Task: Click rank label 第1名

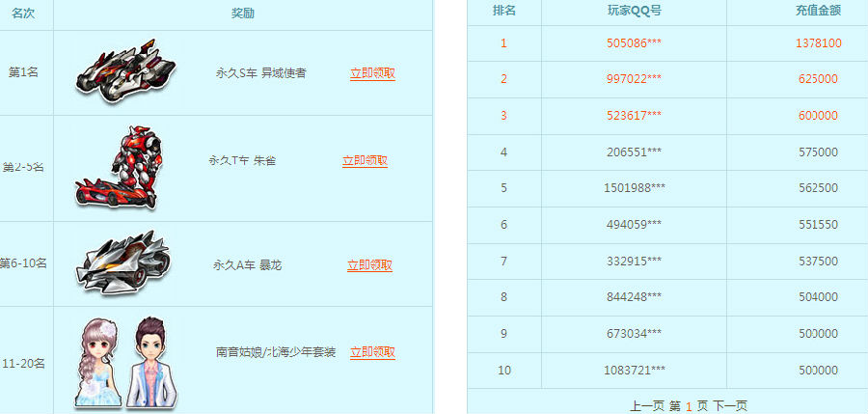Action: [x=23, y=72]
